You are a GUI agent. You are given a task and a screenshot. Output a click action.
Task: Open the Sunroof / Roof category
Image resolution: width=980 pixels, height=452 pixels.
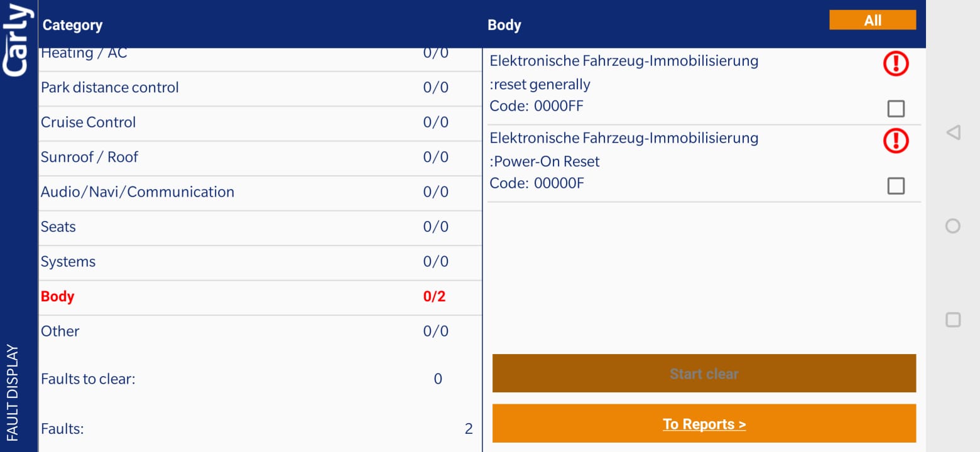(260, 158)
